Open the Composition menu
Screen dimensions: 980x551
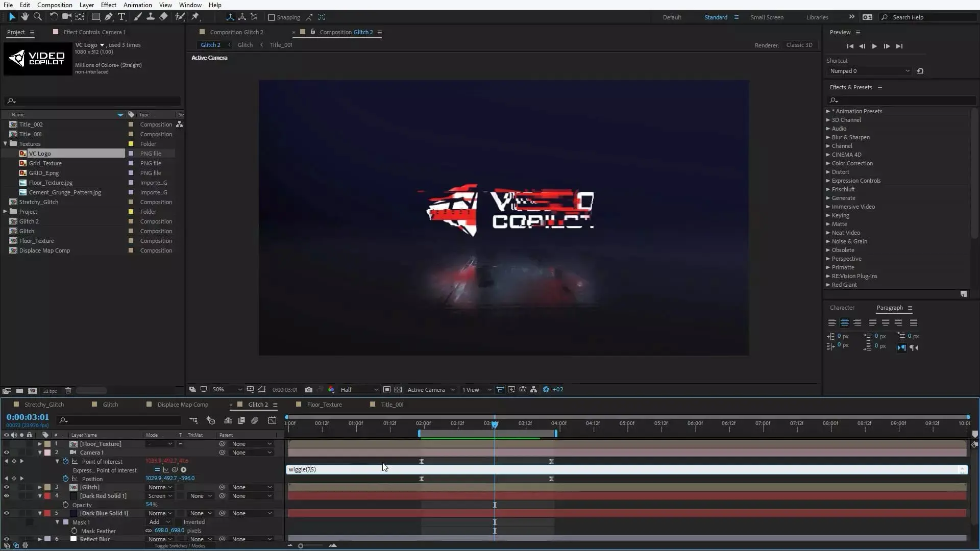pos(55,5)
